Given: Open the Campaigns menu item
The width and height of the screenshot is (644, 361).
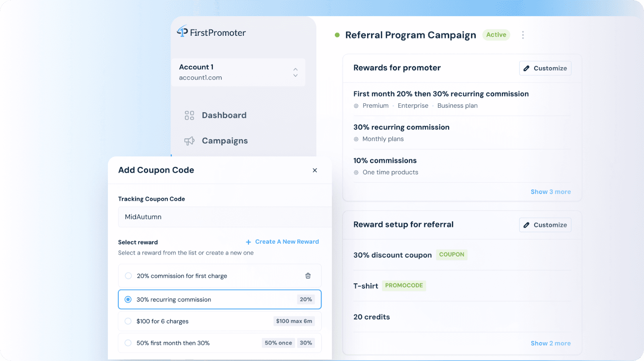Looking at the screenshot, I should pos(225,141).
